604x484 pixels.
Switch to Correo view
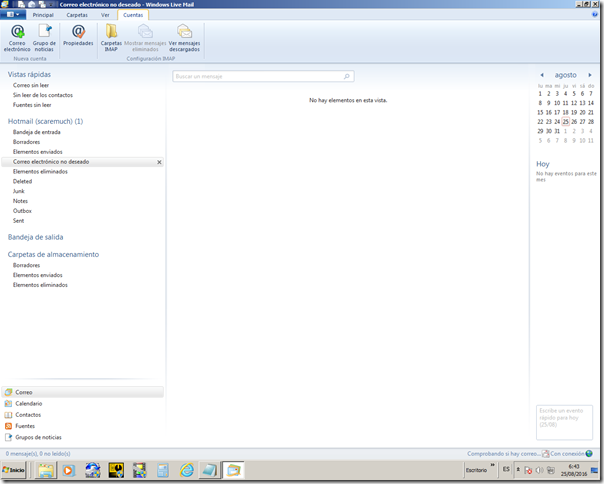coord(82,392)
